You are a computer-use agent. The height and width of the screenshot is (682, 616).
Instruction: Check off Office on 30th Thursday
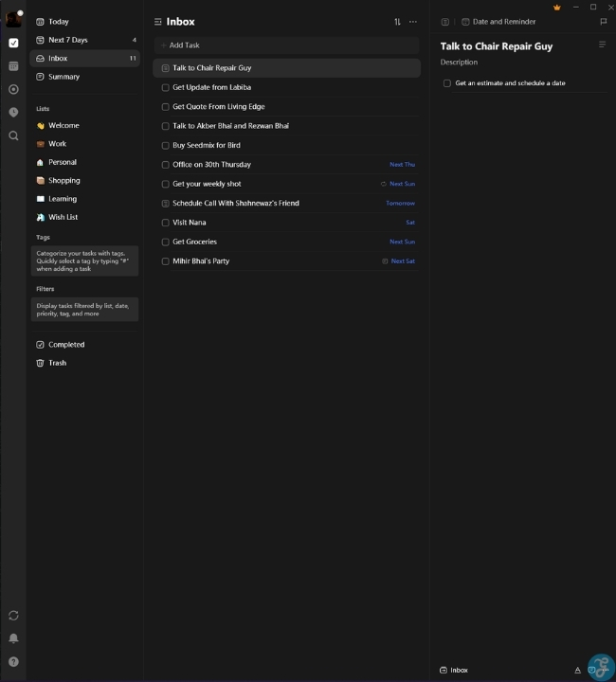pos(165,165)
